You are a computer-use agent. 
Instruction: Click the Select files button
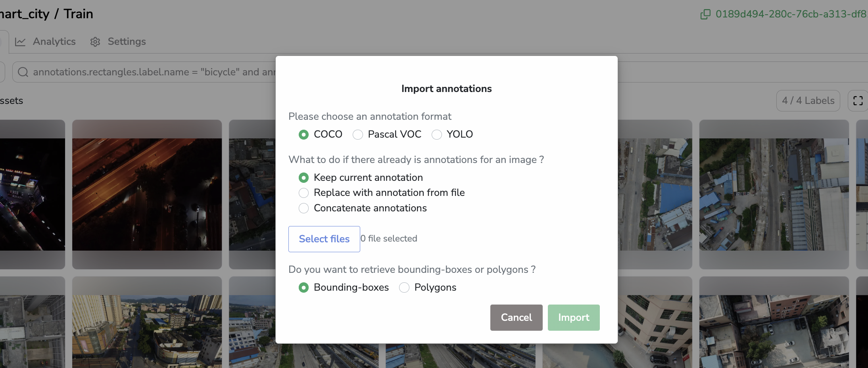coord(324,239)
